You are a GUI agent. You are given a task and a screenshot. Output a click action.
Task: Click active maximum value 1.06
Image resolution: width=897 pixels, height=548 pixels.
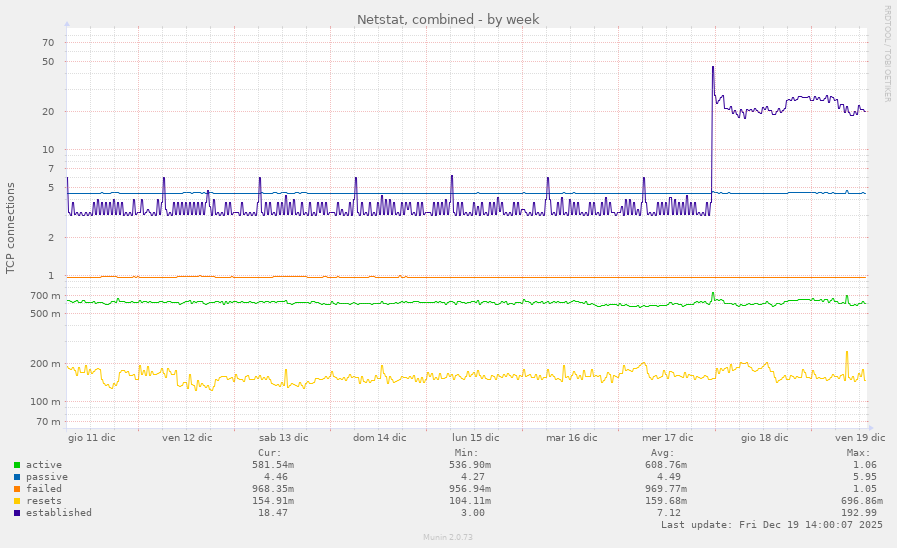tap(865, 465)
